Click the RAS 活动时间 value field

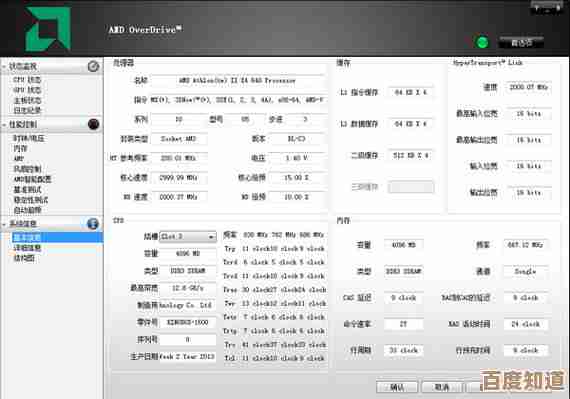click(525, 324)
